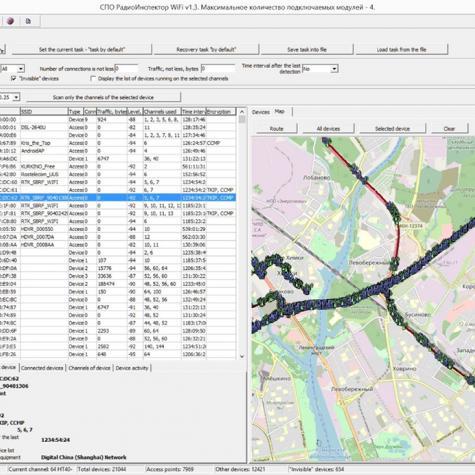Screen dimensions: 475x475
Task: Select the row with SSID "HDVR_0007DA"
Action: click(118, 237)
